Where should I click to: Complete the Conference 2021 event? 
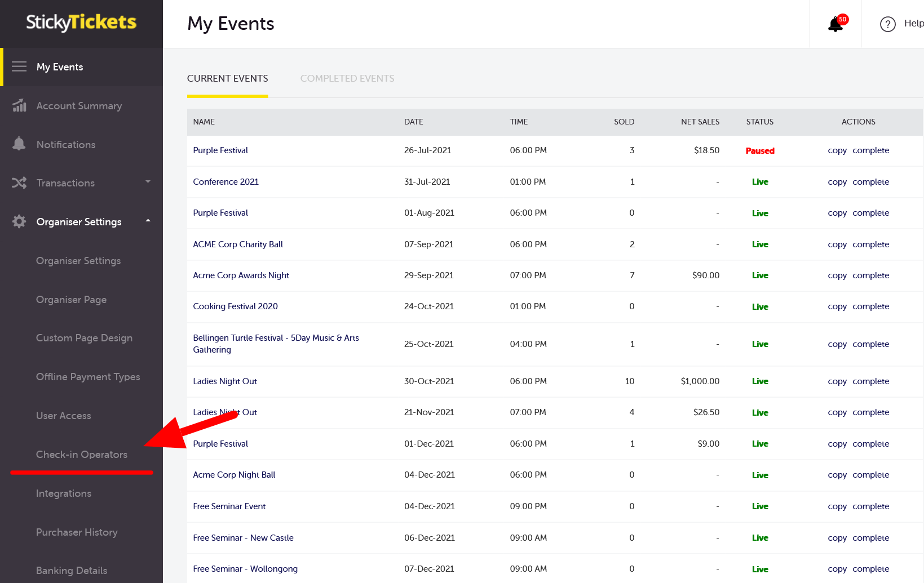click(x=871, y=182)
